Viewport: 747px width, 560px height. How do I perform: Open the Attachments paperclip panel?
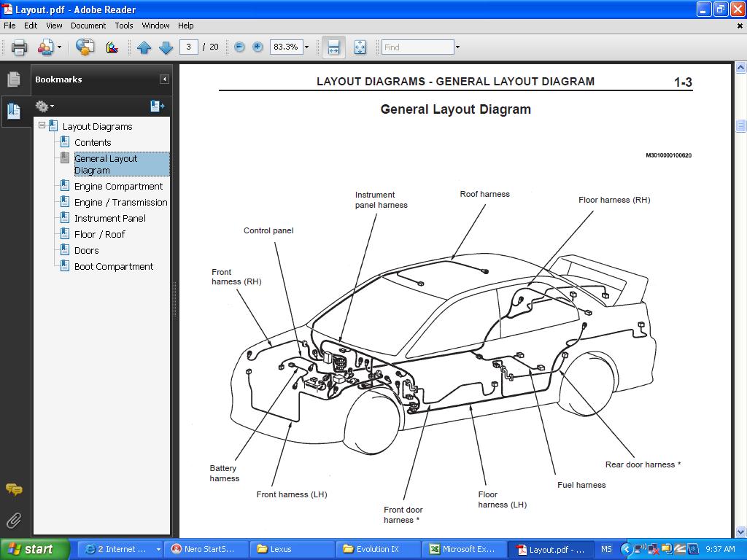[x=14, y=520]
